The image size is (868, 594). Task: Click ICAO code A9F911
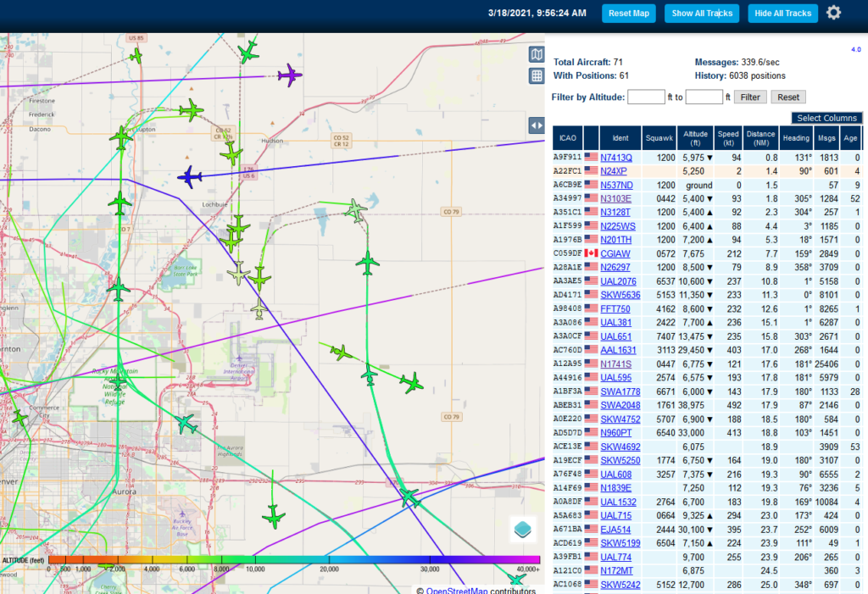pos(567,158)
